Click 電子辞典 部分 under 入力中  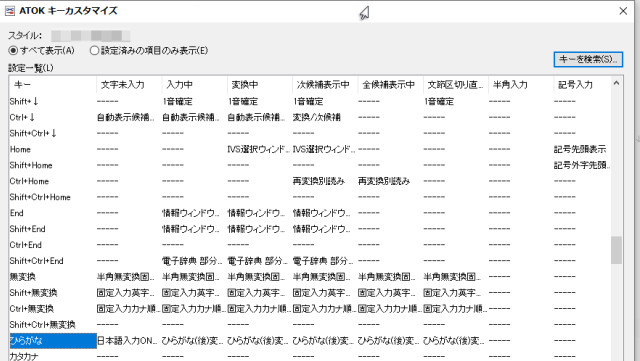[x=192, y=261]
